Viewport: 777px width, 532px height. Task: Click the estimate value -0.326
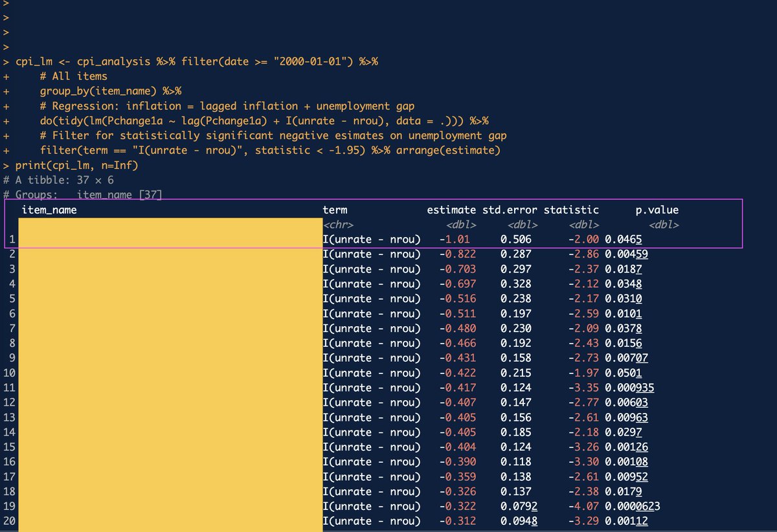pos(458,492)
